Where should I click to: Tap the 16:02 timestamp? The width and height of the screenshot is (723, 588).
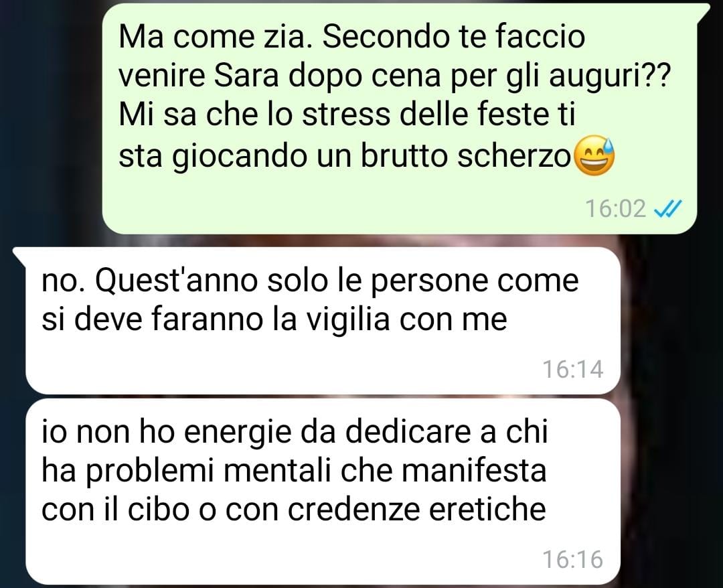[x=616, y=208]
